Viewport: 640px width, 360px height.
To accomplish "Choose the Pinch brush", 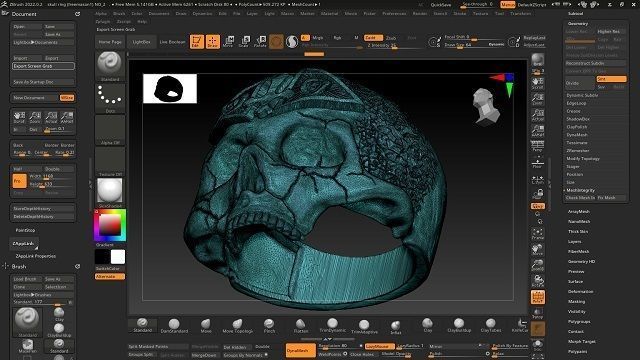I will coord(269,326).
